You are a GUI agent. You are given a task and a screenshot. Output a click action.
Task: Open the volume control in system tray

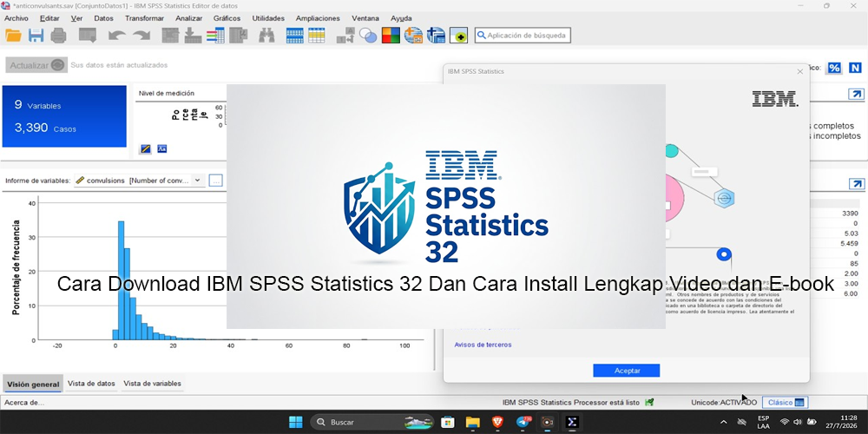(798, 422)
